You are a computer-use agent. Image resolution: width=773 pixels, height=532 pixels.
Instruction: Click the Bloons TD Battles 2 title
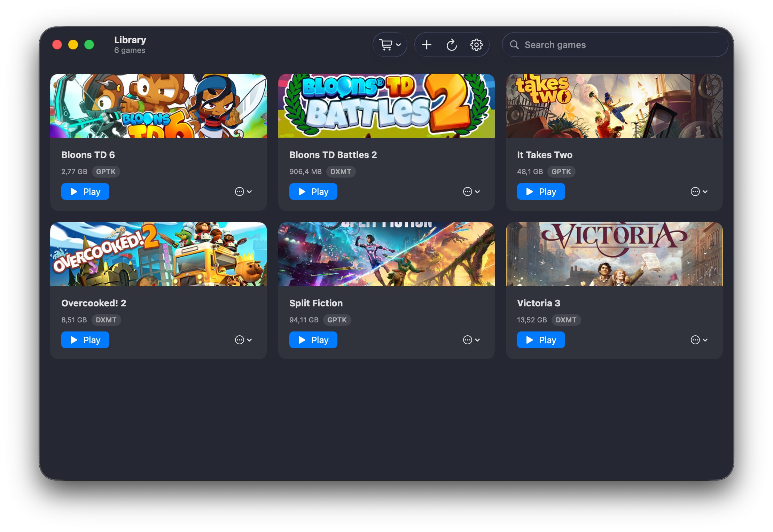tap(333, 155)
